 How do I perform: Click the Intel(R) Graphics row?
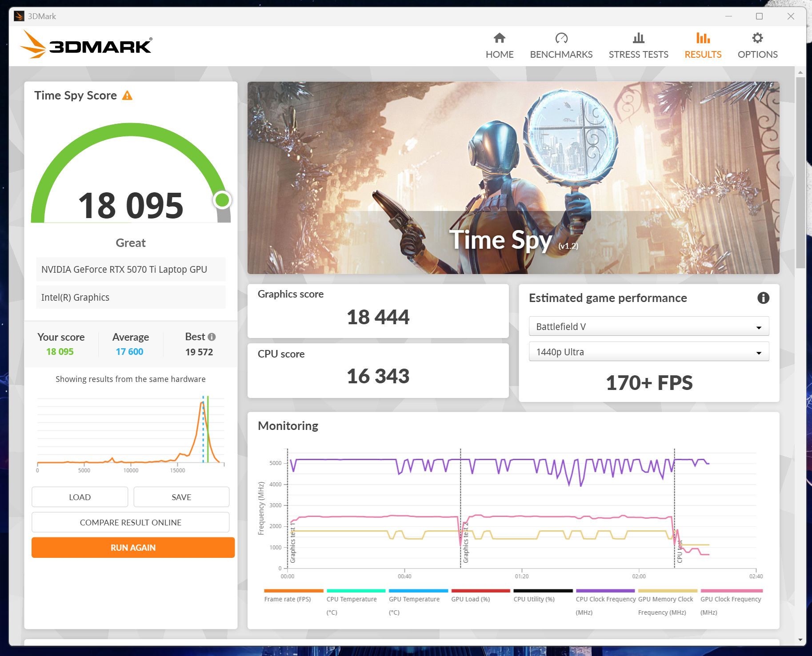tap(131, 297)
